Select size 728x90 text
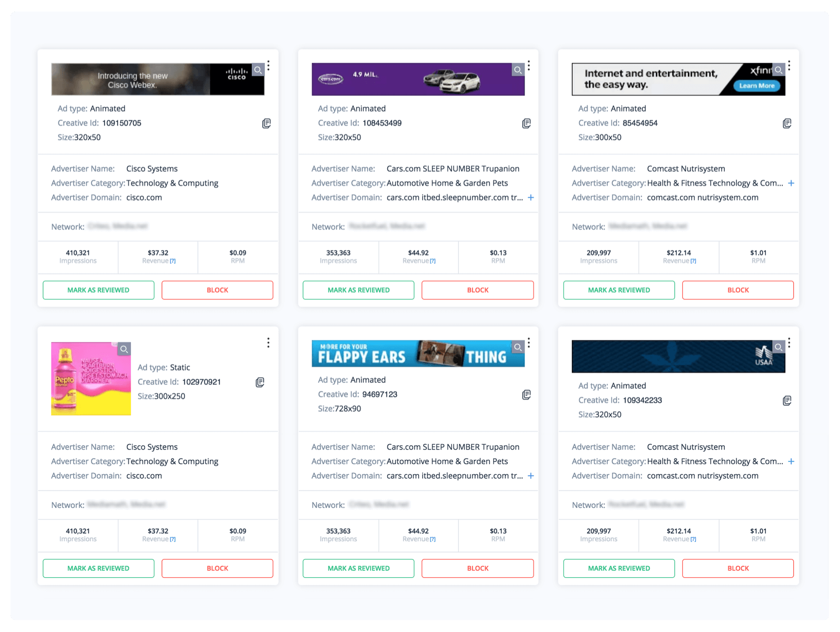840x632 pixels. 347,409
